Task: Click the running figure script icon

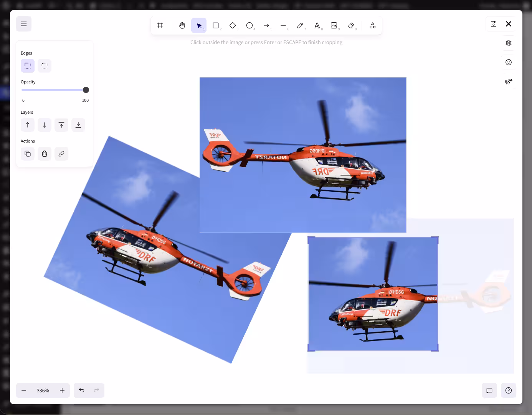Action: coord(509,81)
